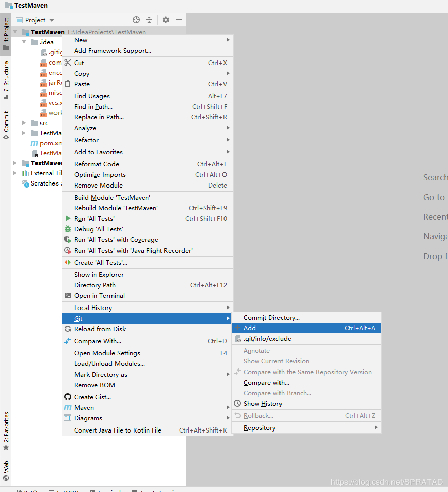Choose Commit Directory in Git submenu
Screen dimensions: 448x492
[x=306, y=317]
